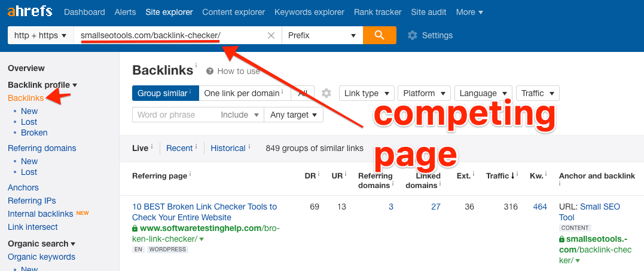Open Anchors in the sidebar
644x271 pixels.
[x=23, y=187]
